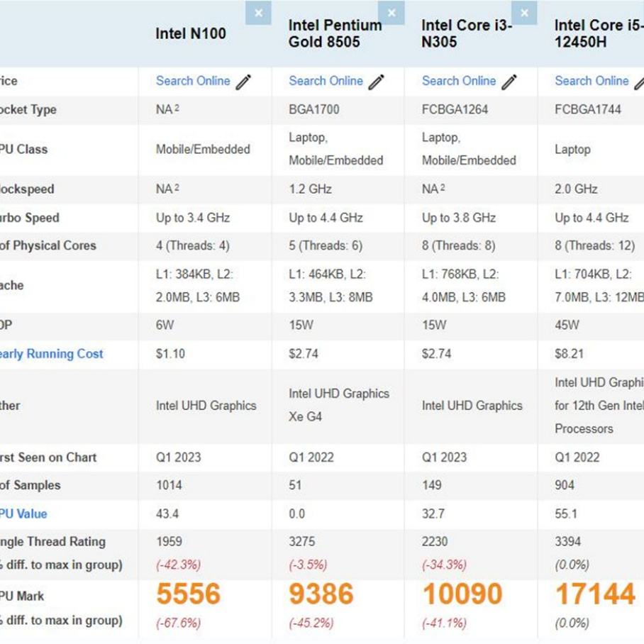
Task: Click the Intel Pentium Gold 8505 header title
Action: (335, 33)
